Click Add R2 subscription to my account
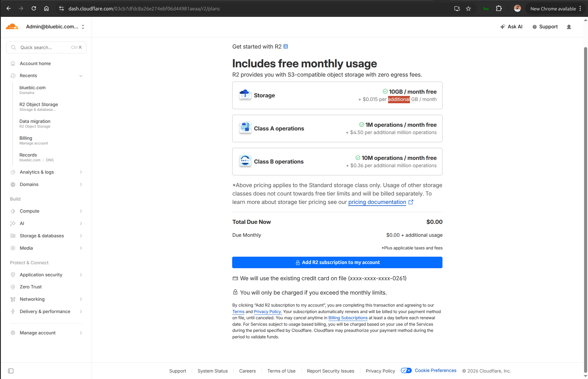588x379 pixels. point(337,262)
